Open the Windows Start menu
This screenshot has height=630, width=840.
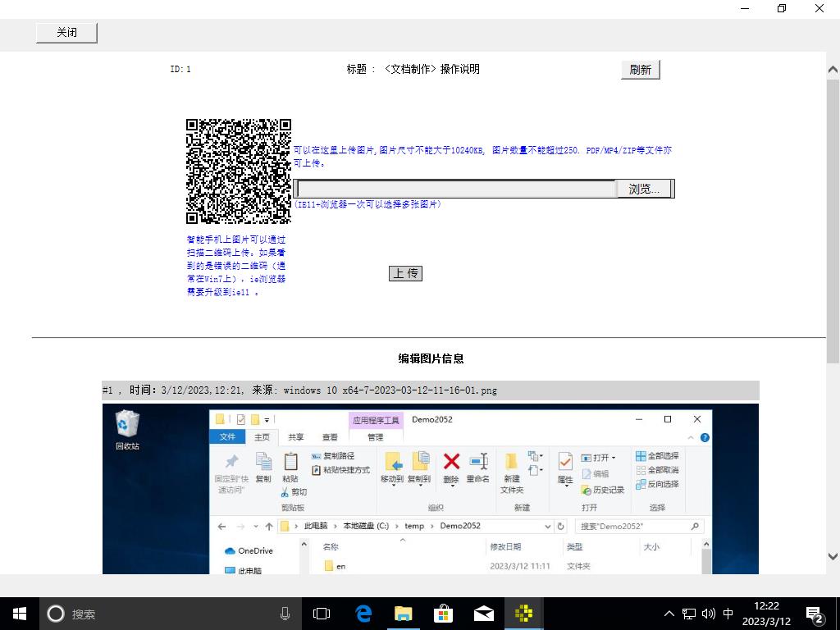(x=19, y=614)
